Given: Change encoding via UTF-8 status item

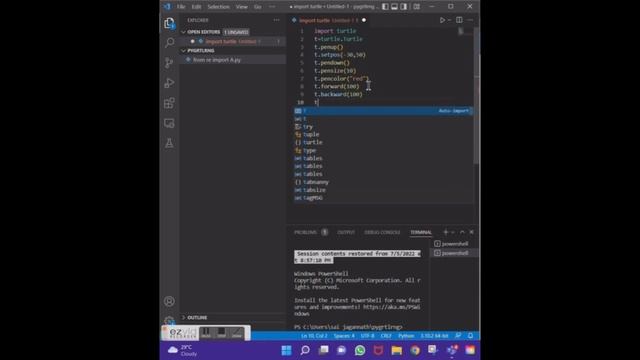Looking at the screenshot, I should tap(367, 336).
